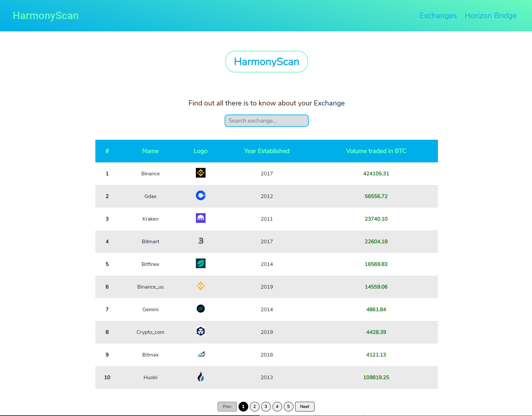Click the Crypto_com logo icon
This screenshot has height=416, width=532.
201,331
